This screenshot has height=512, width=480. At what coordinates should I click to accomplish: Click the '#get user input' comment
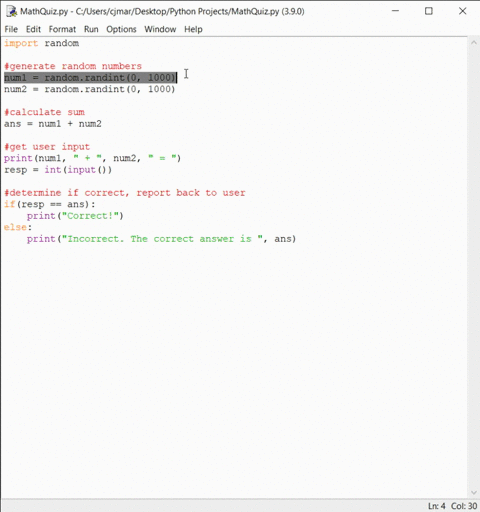[47, 147]
